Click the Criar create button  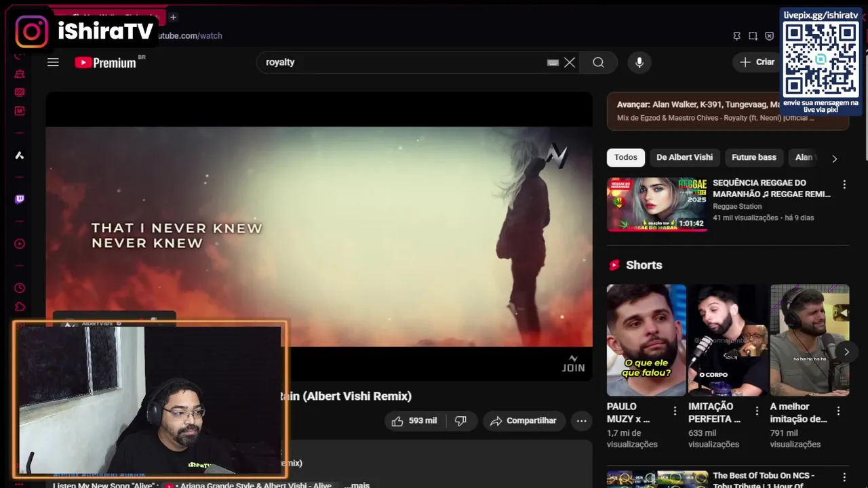coord(757,62)
